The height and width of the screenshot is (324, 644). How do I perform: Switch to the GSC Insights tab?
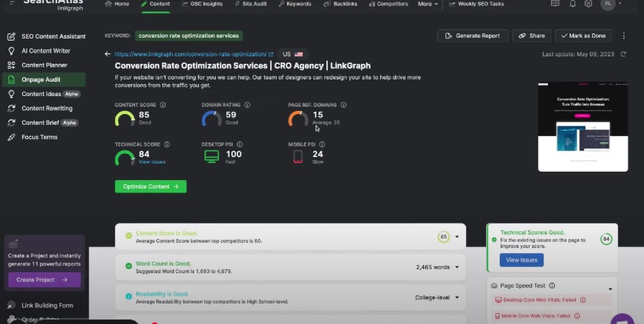click(203, 4)
